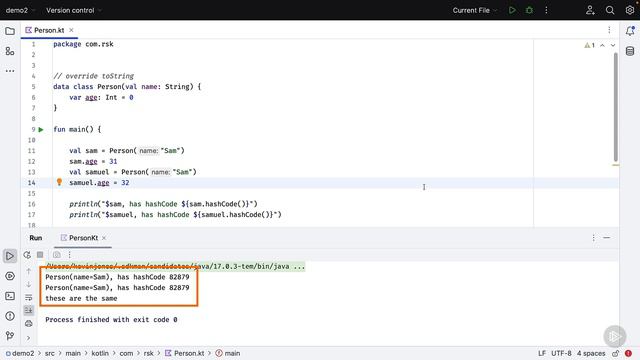
Task: Open Run toolbar more actions dots
Action: 70,255
